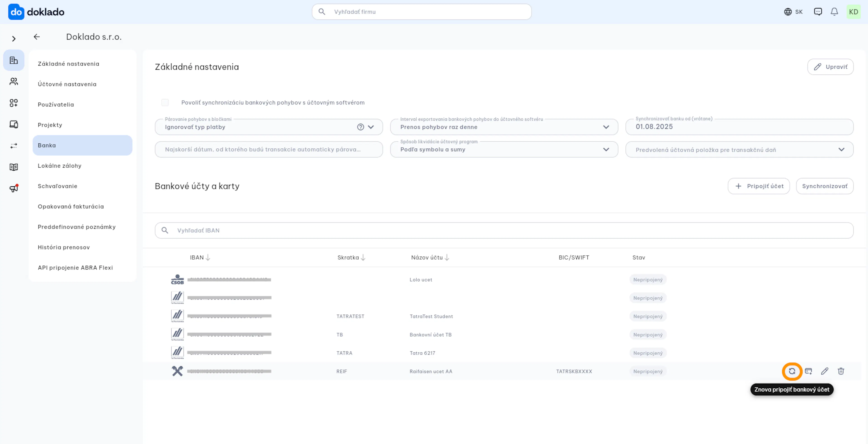The image size is (868, 444).
Task: Click the Synchronizovať button
Action: [x=825, y=186]
